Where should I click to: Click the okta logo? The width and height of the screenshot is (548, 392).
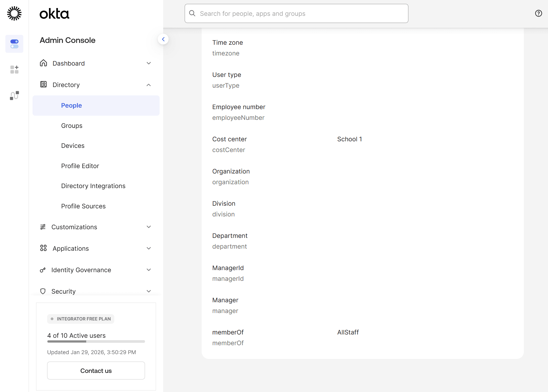pyautogui.click(x=54, y=13)
